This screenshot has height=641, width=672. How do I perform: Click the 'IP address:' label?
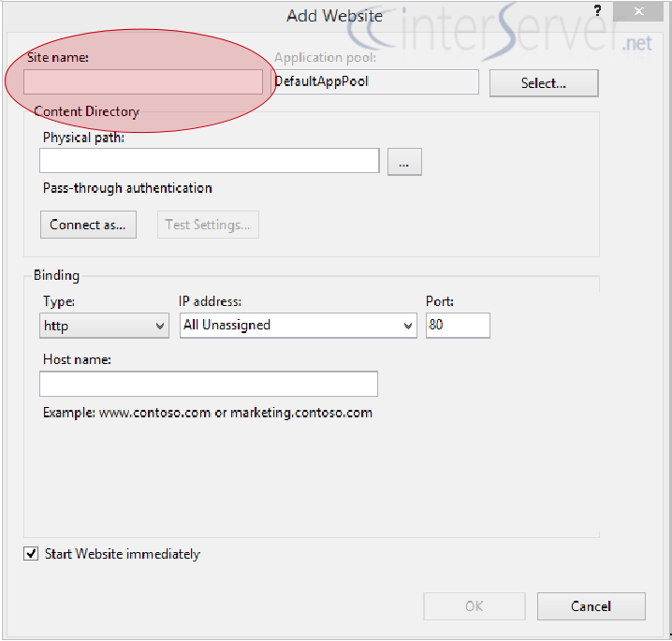[x=210, y=301]
